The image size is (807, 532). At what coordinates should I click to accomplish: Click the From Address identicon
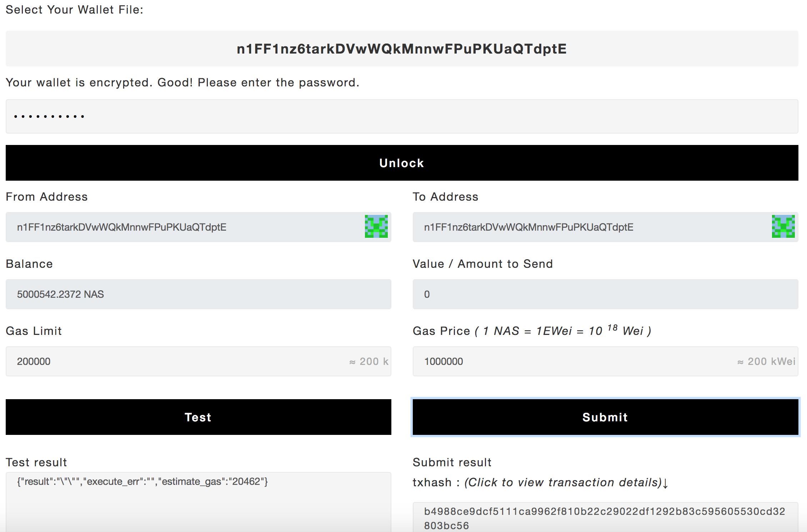(376, 226)
